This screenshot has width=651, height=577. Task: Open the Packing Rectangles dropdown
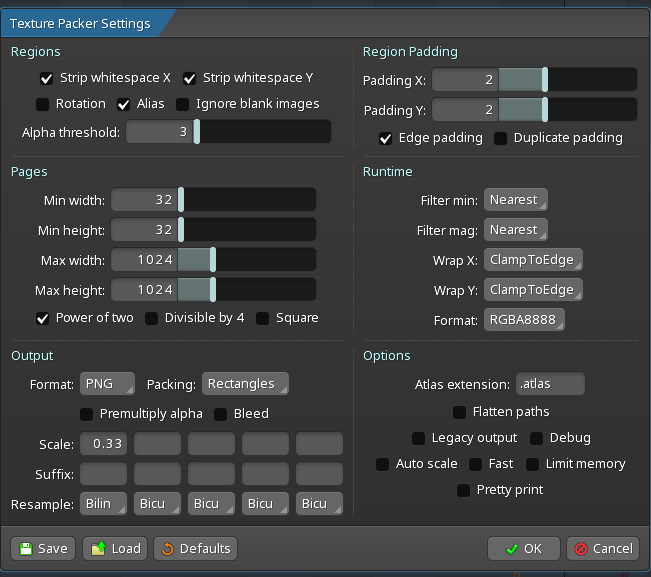[x=245, y=384]
